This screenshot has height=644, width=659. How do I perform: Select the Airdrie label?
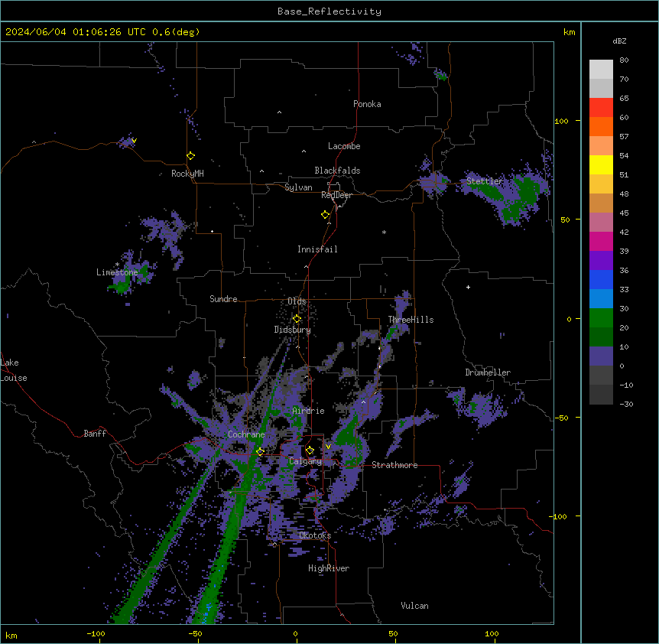(308, 411)
